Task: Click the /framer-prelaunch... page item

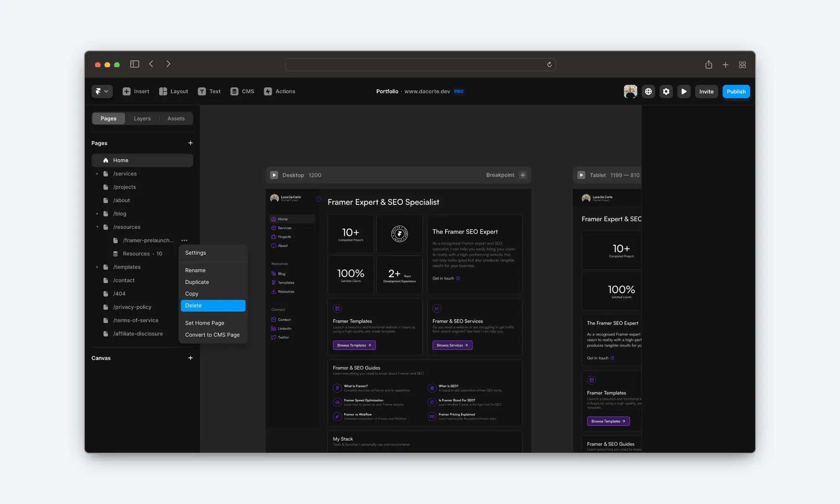Action: (148, 241)
